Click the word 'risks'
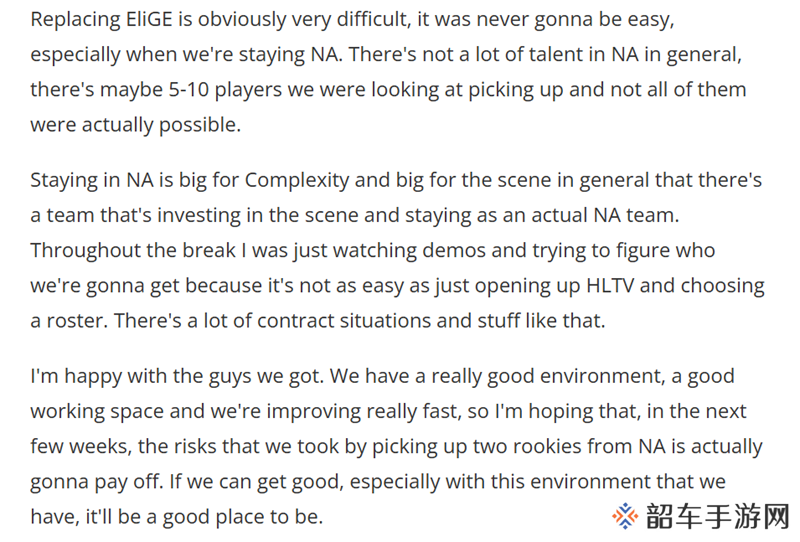The image size is (800, 542). [195, 447]
